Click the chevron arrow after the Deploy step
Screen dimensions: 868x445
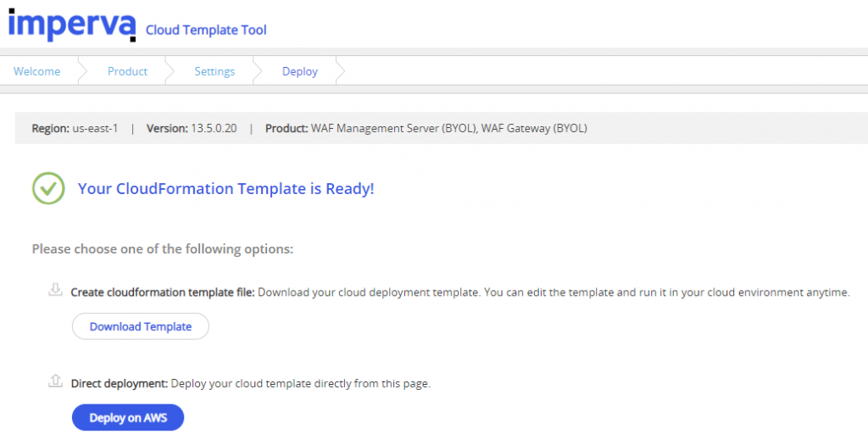click(x=341, y=71)
